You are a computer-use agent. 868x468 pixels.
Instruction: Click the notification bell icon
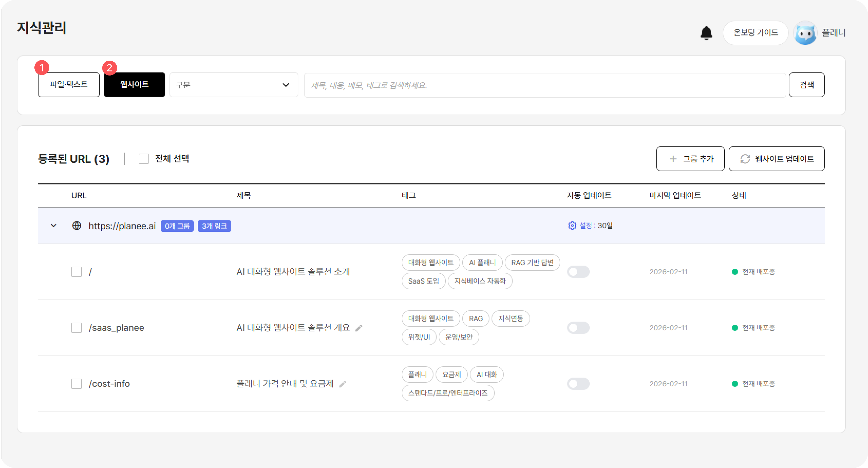click(x=706, y=33)
